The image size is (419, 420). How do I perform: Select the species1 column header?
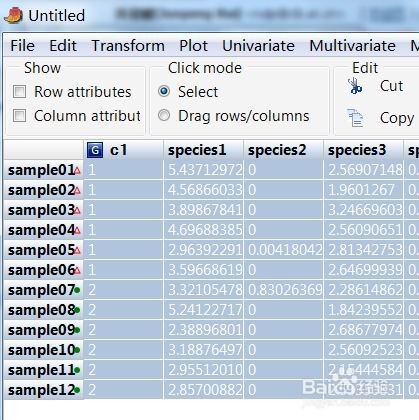[x=203, y=150]
